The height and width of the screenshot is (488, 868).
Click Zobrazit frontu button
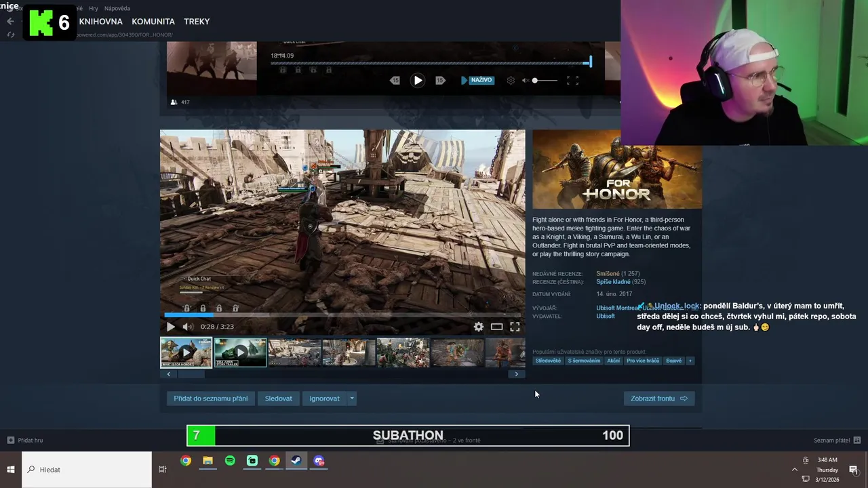click(659, 399)
